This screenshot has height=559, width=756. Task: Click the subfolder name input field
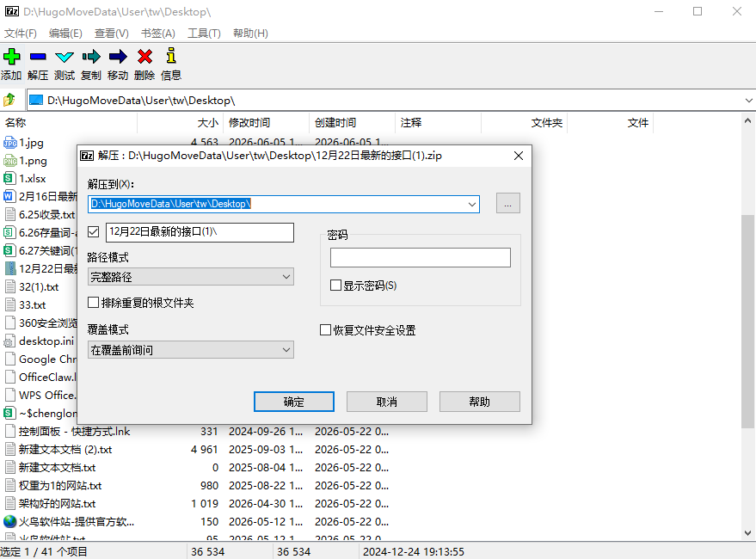[200, 232]
